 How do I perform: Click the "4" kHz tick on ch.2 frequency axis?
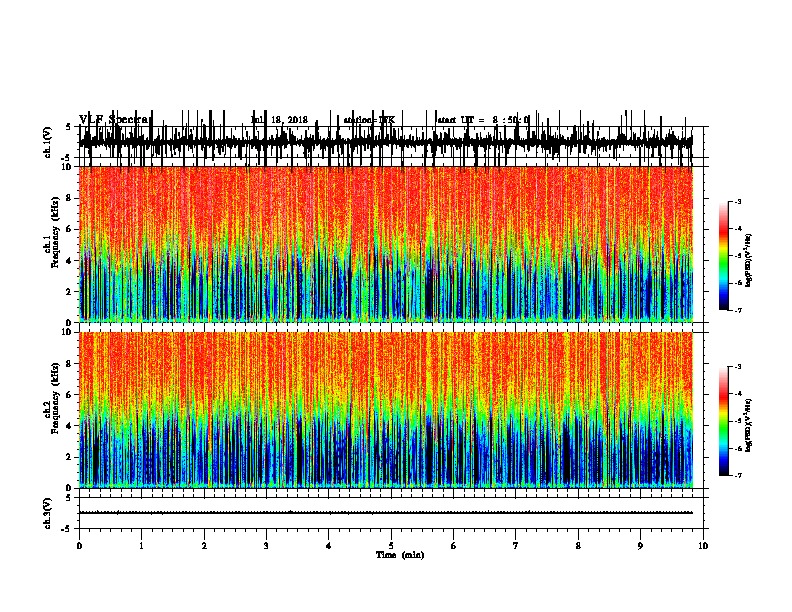tap(69, 426)
